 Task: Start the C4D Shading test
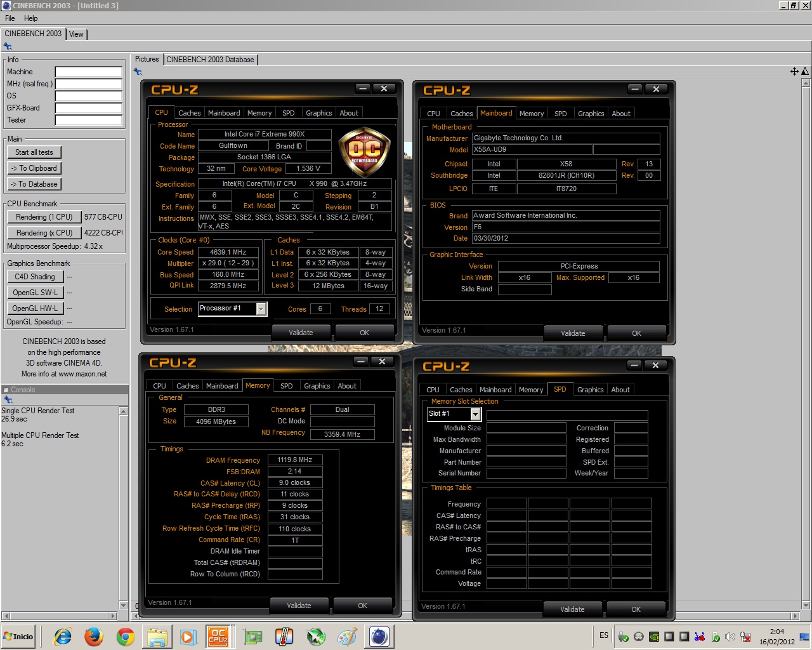35,277
